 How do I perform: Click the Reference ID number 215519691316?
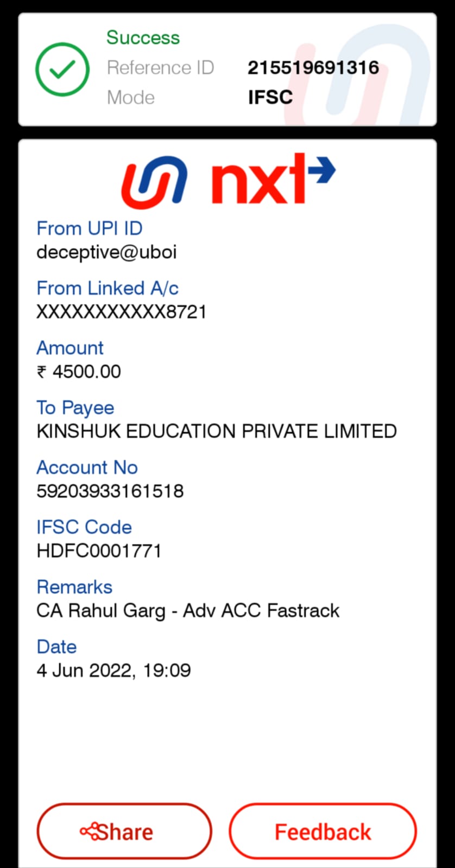tap(313, 68)
